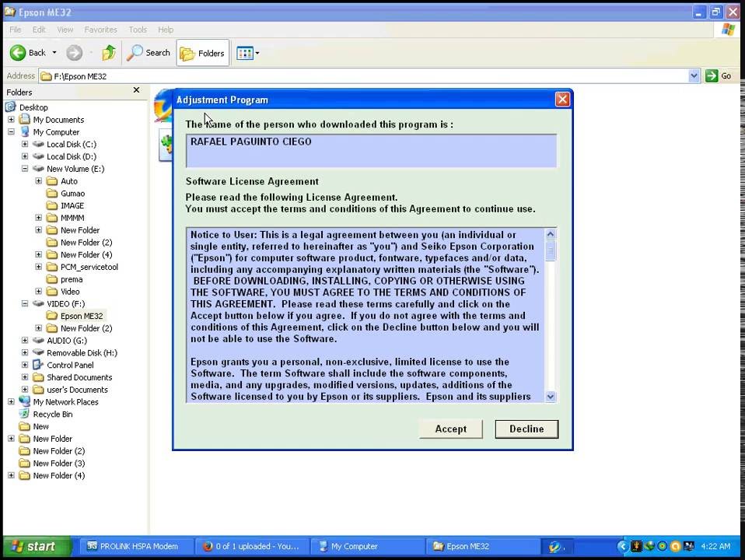The height and width of the screenshot is (560, 745).
Task: Open the View menu
Action: 65,30
